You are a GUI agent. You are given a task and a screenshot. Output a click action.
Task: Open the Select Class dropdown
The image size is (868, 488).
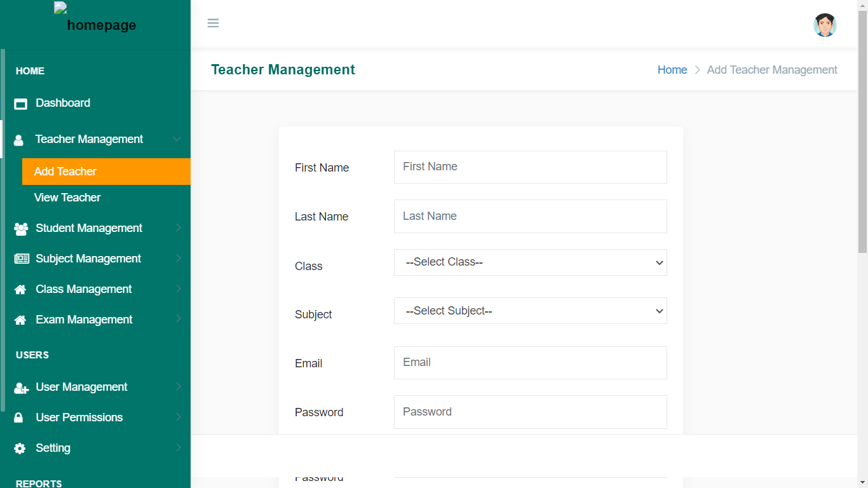[x=530, y=262]
